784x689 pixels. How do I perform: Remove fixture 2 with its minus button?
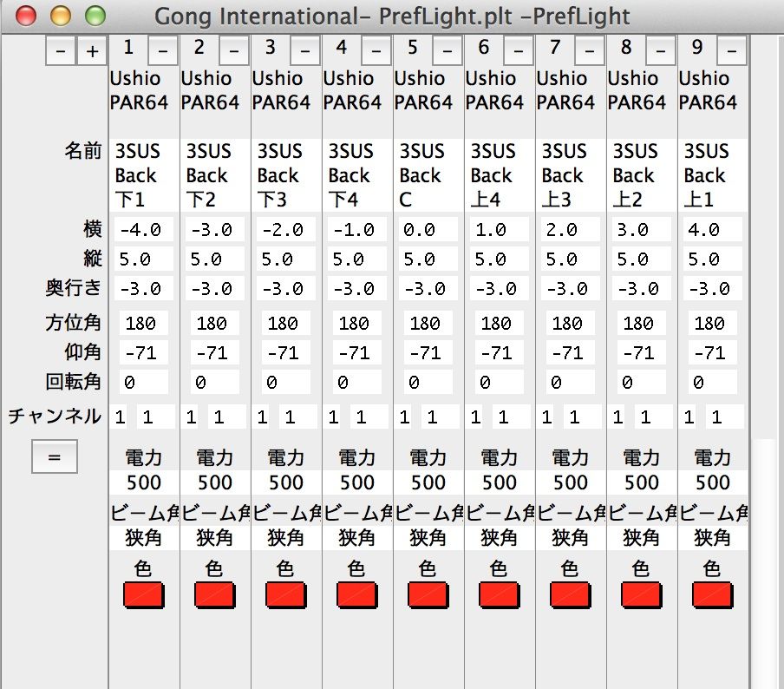(x=234, y=50)
